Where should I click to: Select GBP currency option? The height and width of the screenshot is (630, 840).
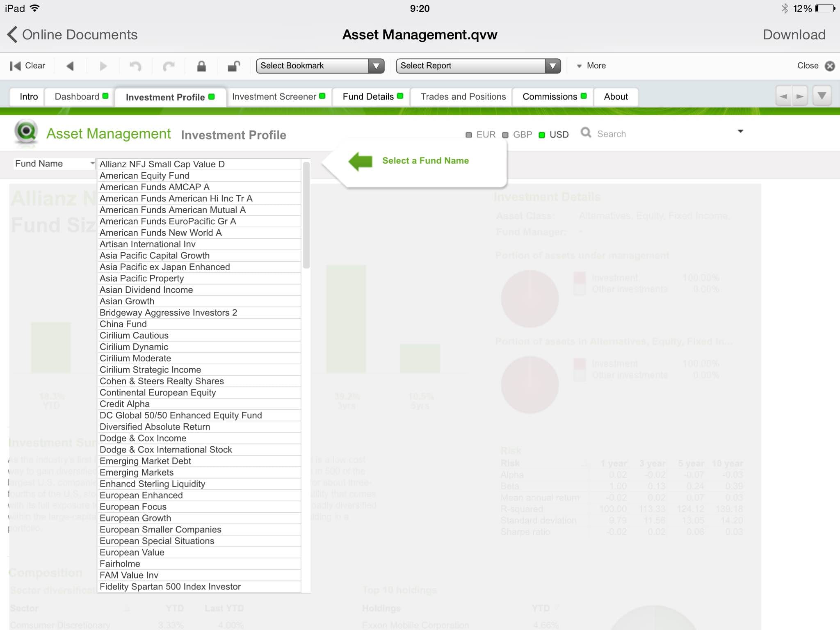tap(518, 135)
